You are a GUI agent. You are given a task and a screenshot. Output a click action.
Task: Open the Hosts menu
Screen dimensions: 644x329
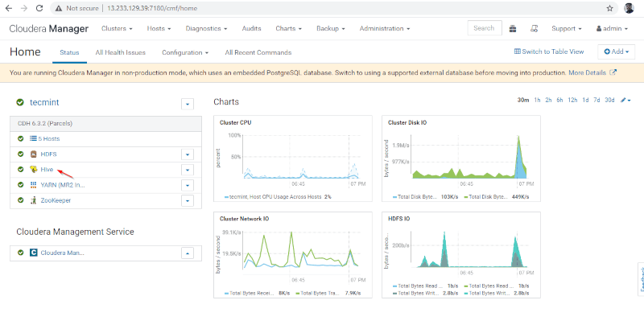pyautogui.click(x=159, y=29)
